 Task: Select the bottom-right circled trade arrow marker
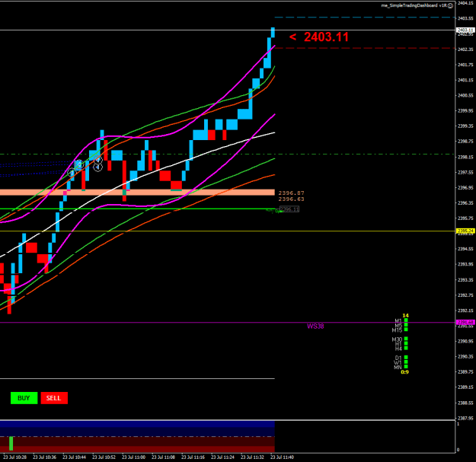(97, 167)
